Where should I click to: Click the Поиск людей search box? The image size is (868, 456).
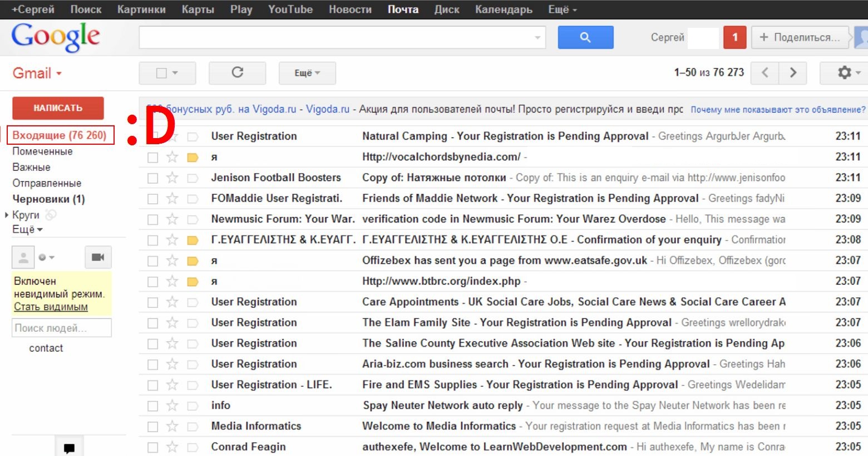pos(62,328)
